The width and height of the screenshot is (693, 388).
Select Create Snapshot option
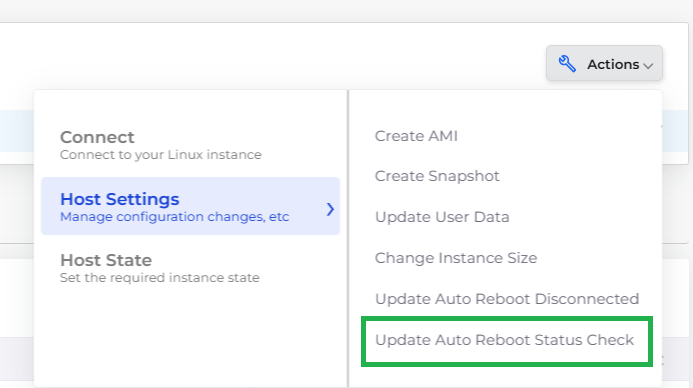(437, 176)
